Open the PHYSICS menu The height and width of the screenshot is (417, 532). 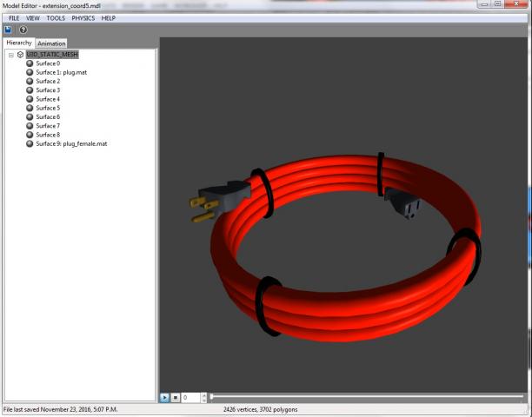(x=83, y=17)
